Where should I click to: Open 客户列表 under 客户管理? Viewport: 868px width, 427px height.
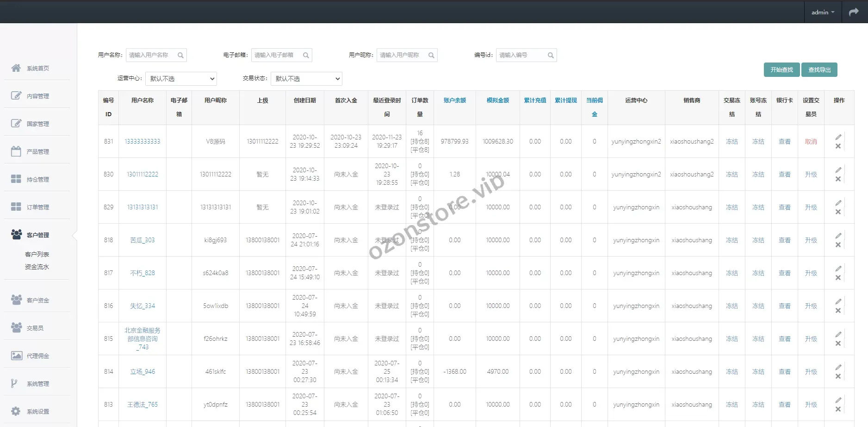point(37,254)
